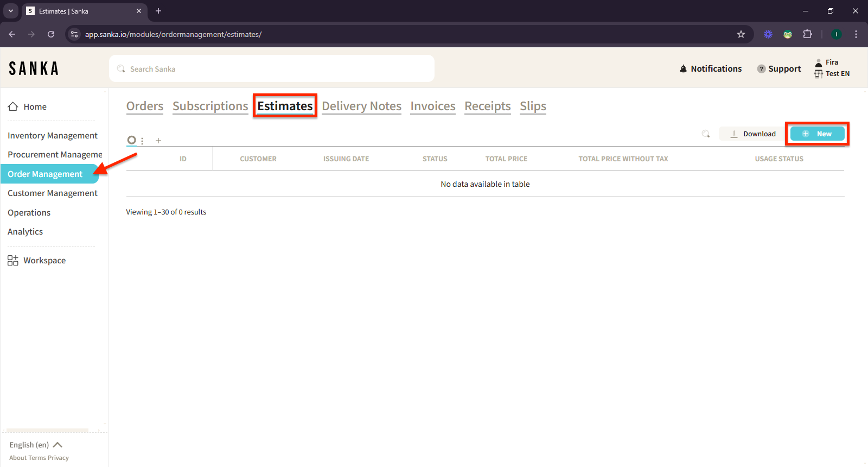Viewport: 868px width, 467px height.
Task: Open Workspace grid icon in sidebar
Action: click(x=13, y=261)
